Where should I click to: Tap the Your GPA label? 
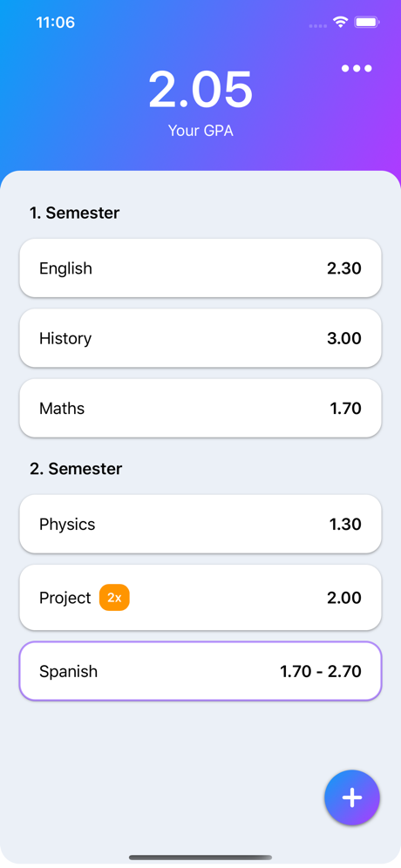(200, 132)
